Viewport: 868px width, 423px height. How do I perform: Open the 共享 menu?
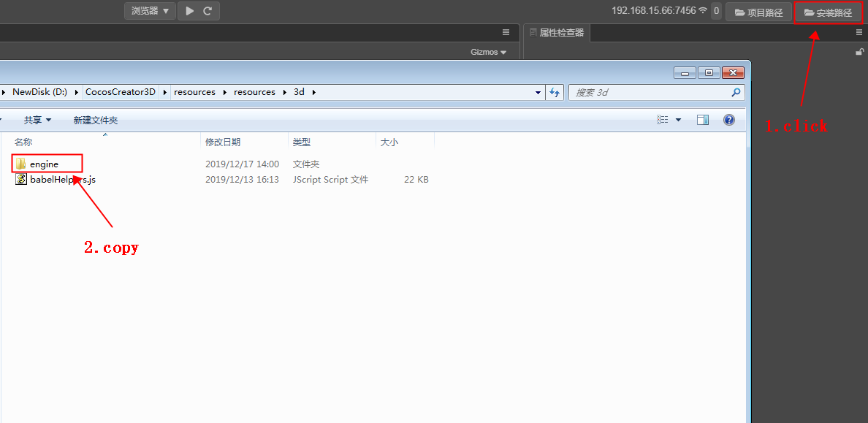(x=37, y=120)
